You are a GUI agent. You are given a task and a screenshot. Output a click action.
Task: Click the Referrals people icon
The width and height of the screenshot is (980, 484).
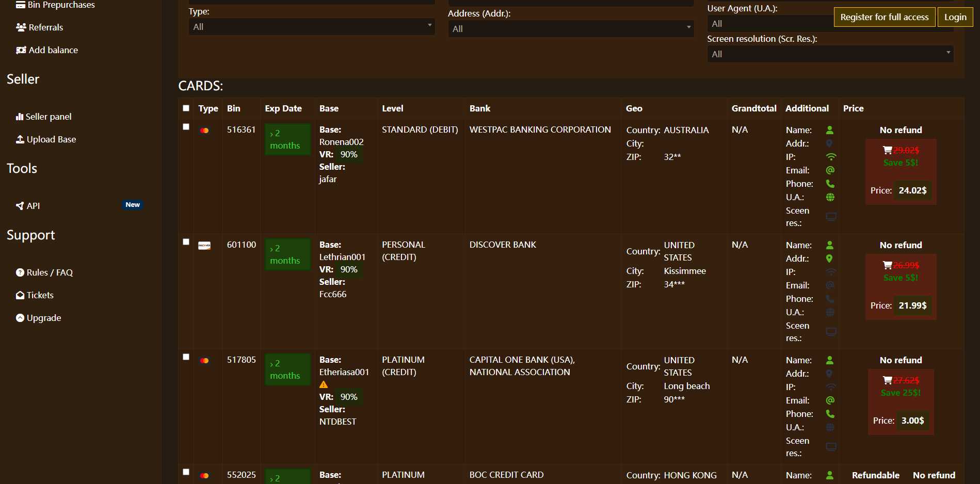point(21,27)
